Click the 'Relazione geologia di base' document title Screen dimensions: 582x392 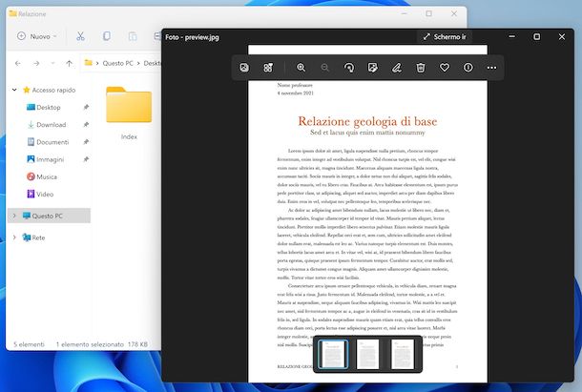[x=367, y=121]
